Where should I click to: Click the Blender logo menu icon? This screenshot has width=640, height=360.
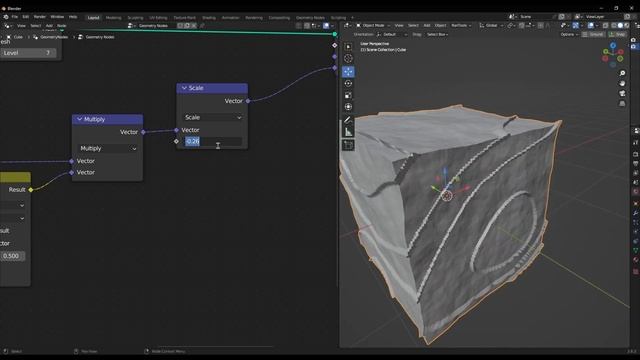click(6, 17)
